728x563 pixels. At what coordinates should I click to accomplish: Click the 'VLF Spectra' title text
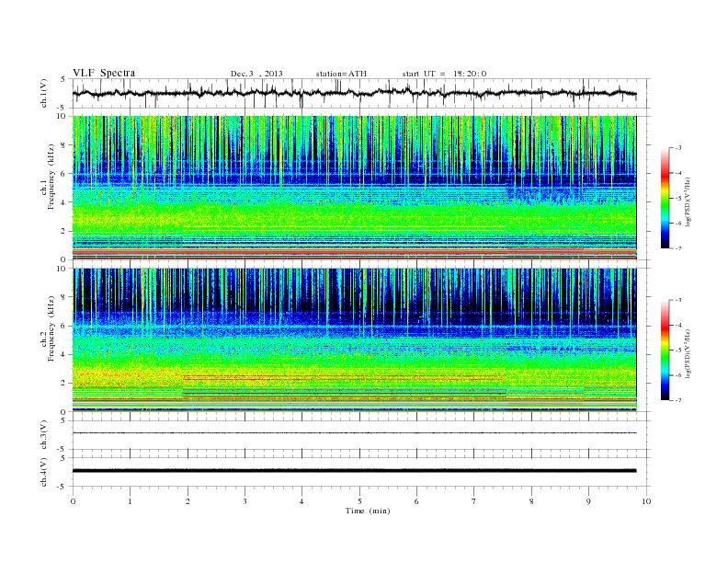(104, 73)
